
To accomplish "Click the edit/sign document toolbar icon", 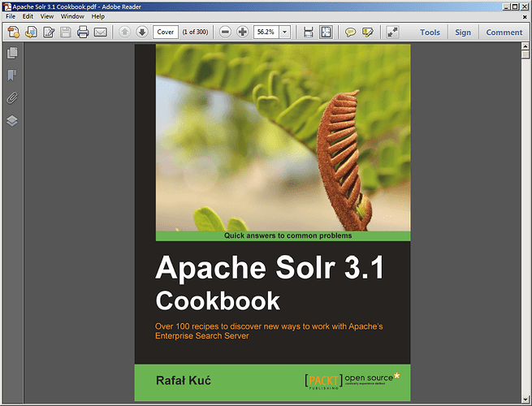I will tap(49, 32).
